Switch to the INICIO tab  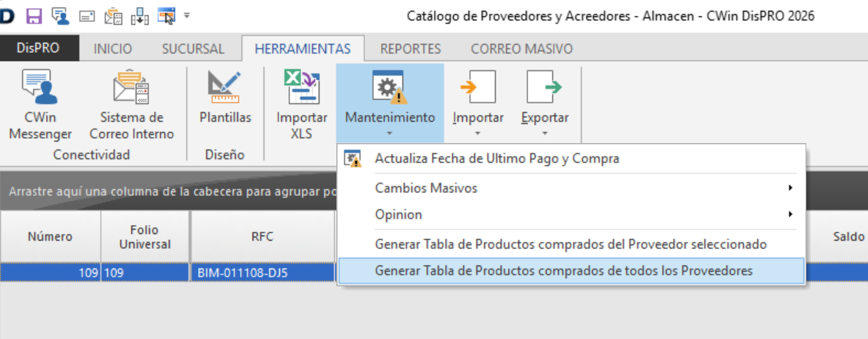click(x=113, y=48)
